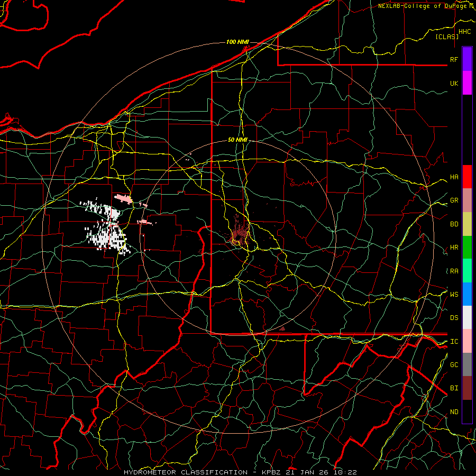Select the light pink IC legend swatch
476x476 pixels.
[x=467, y=341]
